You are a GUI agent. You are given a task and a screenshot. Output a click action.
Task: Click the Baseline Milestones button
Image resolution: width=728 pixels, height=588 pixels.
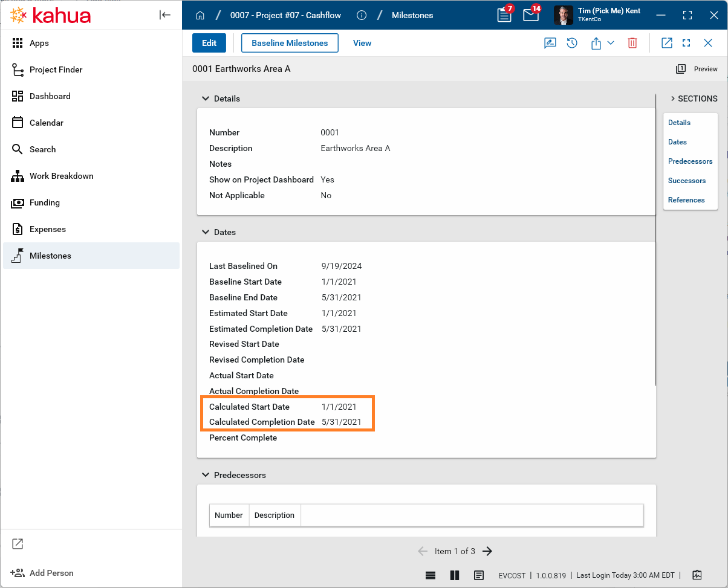pyautogui.click(x=290, y=43)
